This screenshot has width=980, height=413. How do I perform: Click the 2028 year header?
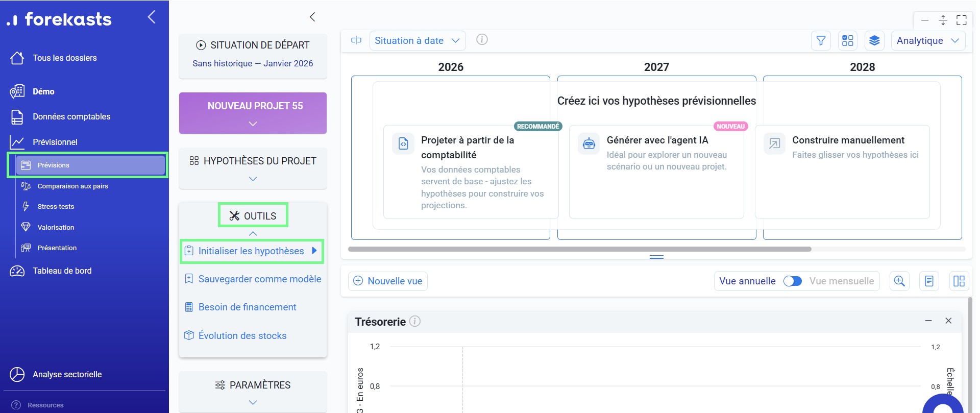pos(862,67)
